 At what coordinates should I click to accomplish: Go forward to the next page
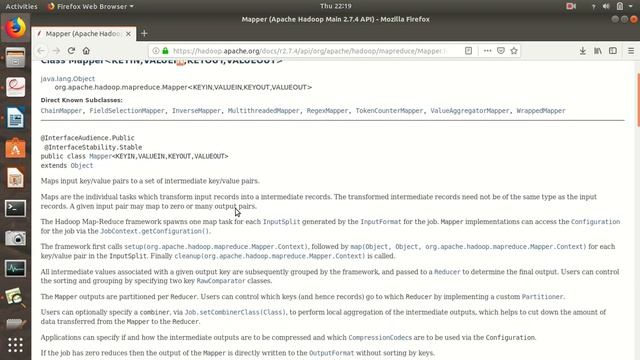pyautogui.click(x=56, y=51)
